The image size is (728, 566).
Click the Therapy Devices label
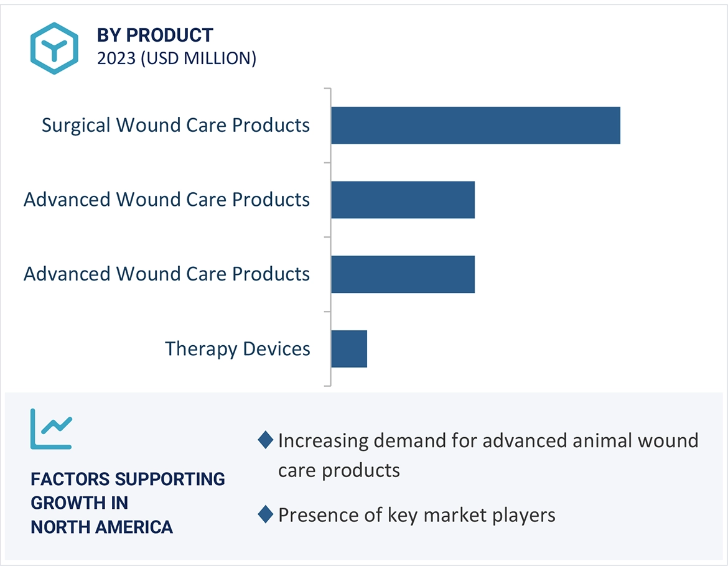pos(237,349)
